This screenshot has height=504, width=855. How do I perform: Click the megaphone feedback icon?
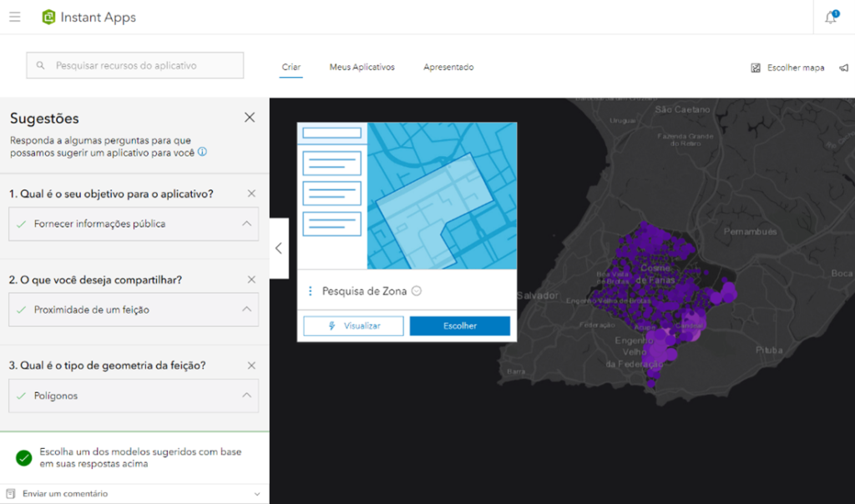[x=844, y=68]
